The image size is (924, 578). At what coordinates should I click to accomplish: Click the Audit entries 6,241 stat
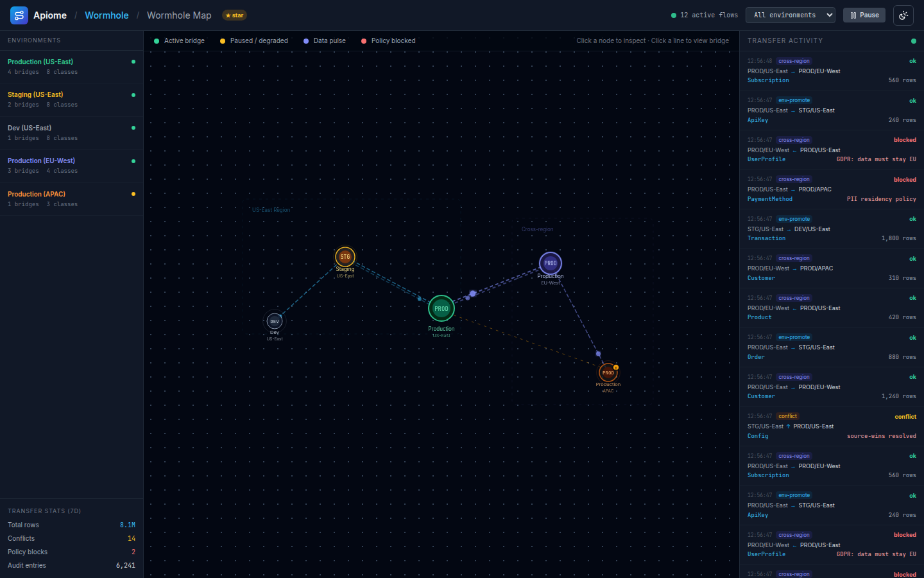71,565
